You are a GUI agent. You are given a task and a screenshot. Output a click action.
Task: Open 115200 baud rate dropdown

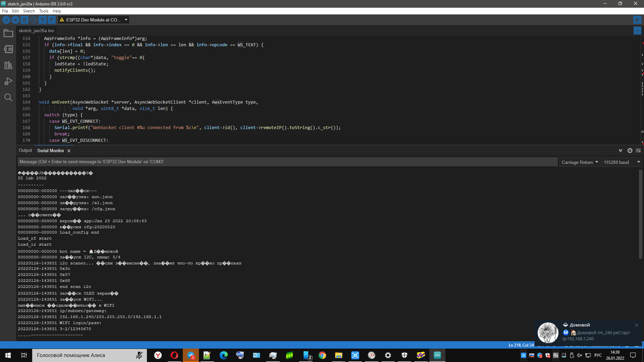pos(622,162)
